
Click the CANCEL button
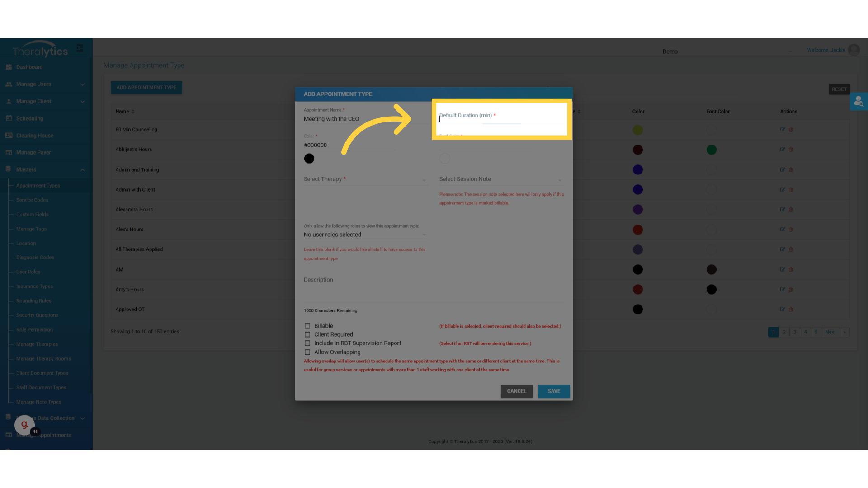[516, 391]
